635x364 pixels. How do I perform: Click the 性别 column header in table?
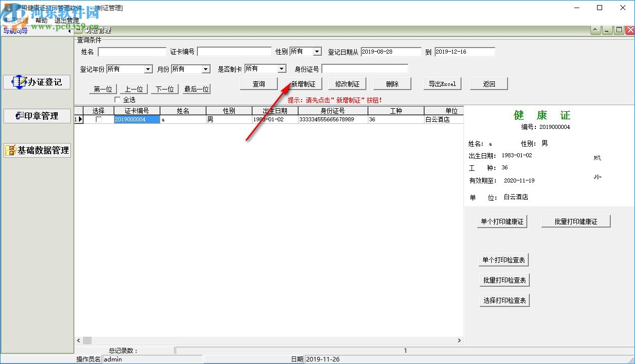pos(229,111)
